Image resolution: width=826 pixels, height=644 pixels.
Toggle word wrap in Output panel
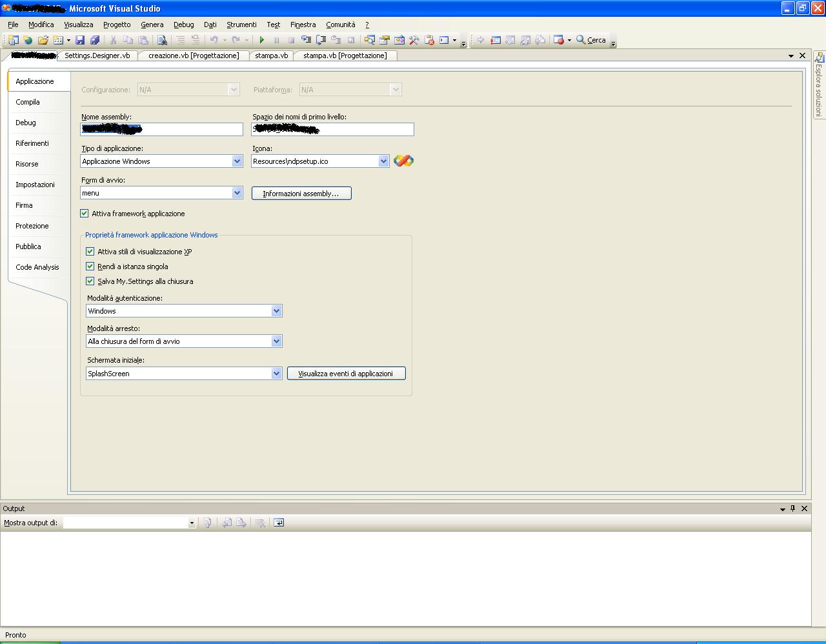(279, 523)
